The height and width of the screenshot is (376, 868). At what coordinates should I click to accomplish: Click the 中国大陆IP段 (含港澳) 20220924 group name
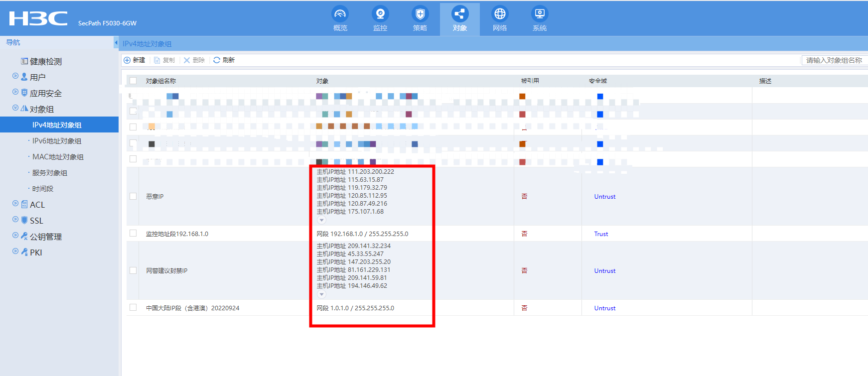[x=193, y=308]
